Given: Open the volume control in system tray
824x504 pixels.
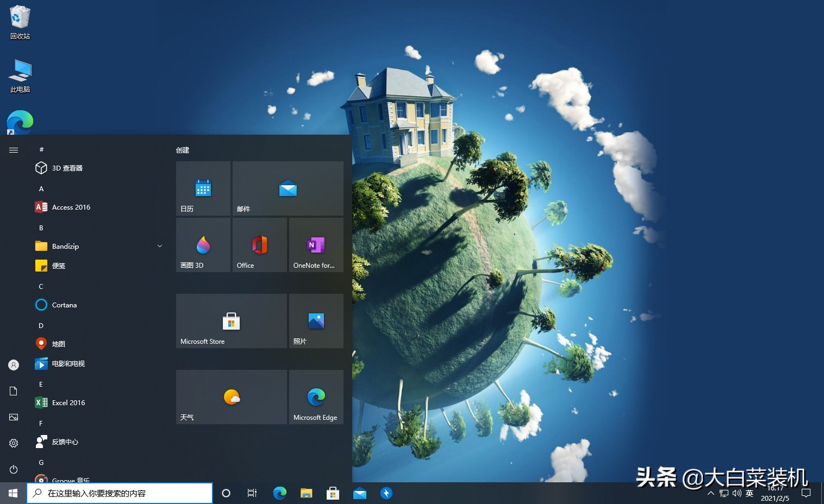Looking at the screenshot, I should pyautogui.click(x=736, y=493).
